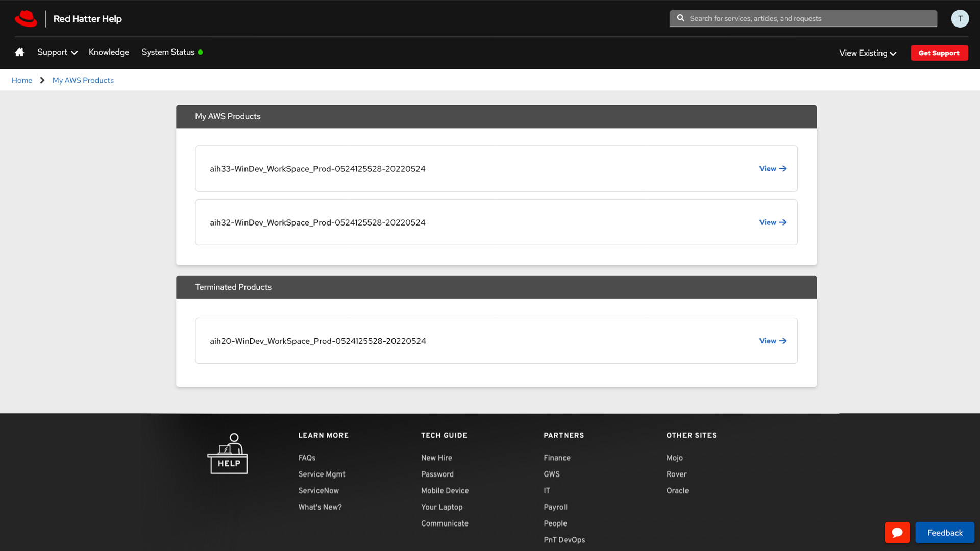Open FAQs footer link
980x551 pixels.
(307, 458)
